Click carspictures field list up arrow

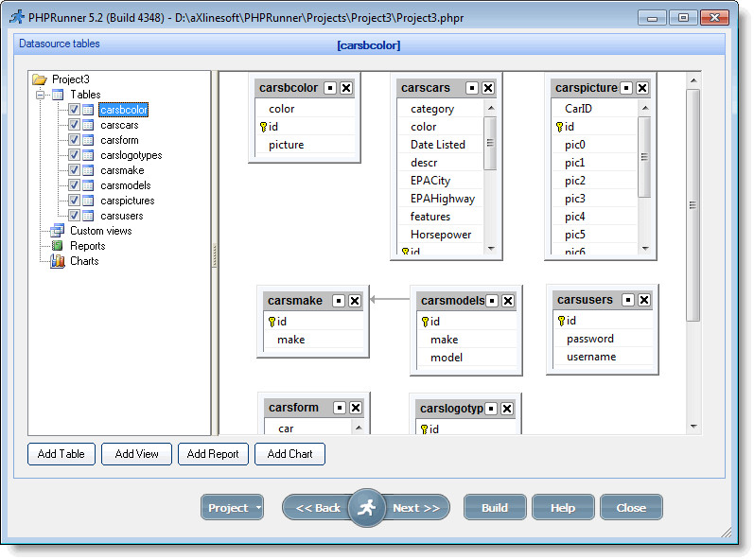pos(645,108)
